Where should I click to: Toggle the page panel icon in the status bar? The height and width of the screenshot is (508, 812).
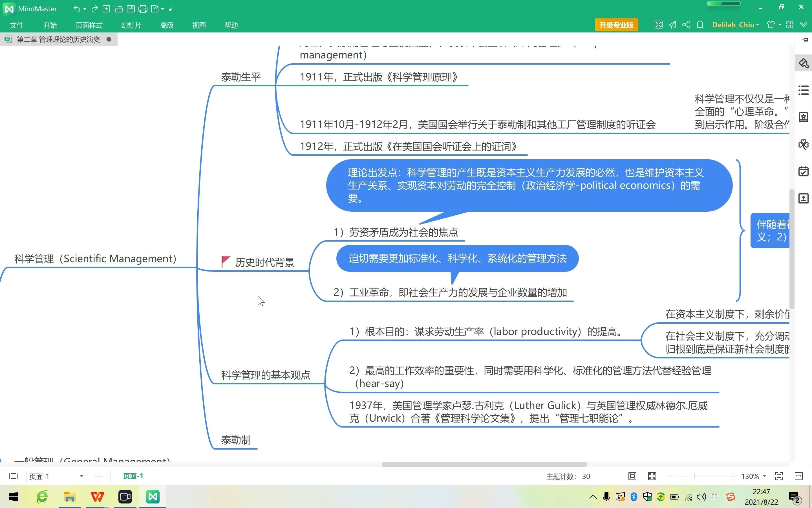click(14, 476)
